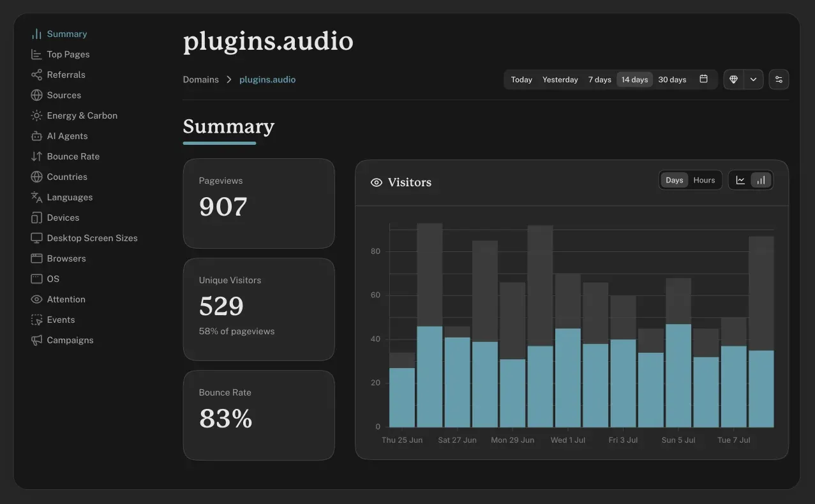Open the Languages report
The width and height of the screenshot is (815, 504).
tap(70, 197)
